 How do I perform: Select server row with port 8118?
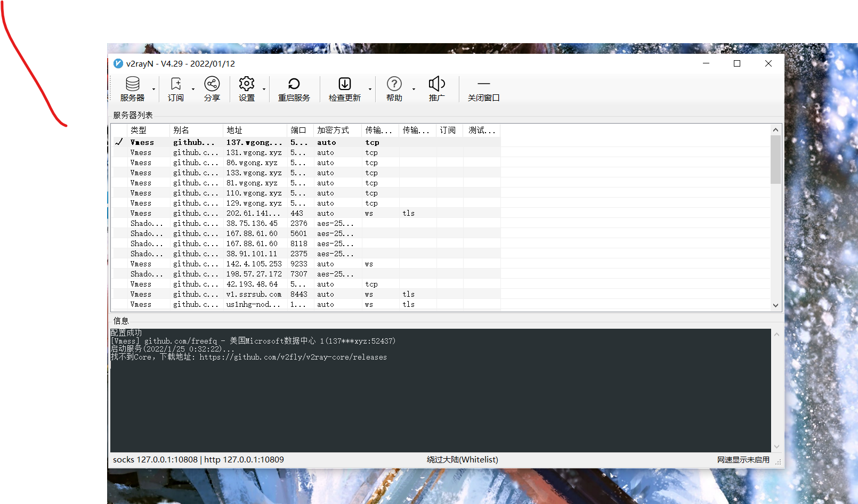point(306,243)
